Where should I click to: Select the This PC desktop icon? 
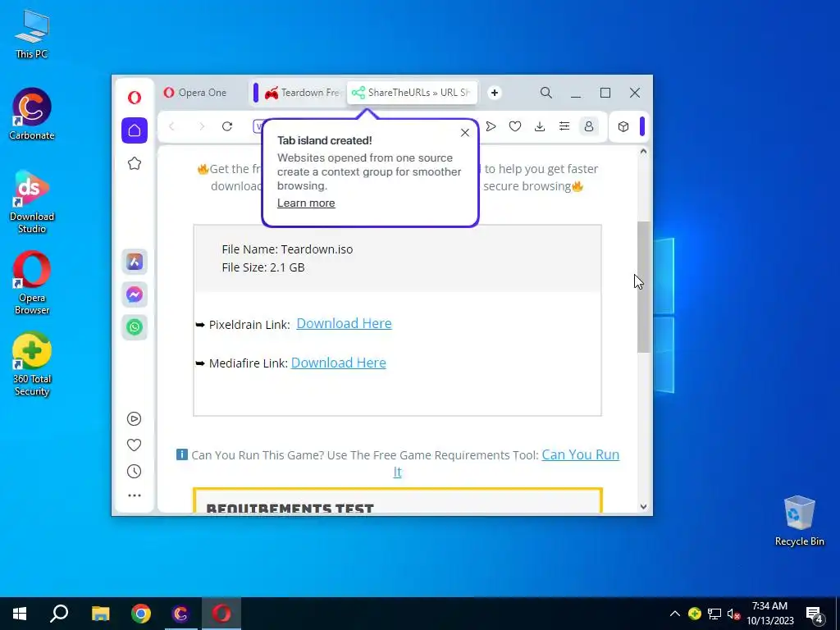32,34
